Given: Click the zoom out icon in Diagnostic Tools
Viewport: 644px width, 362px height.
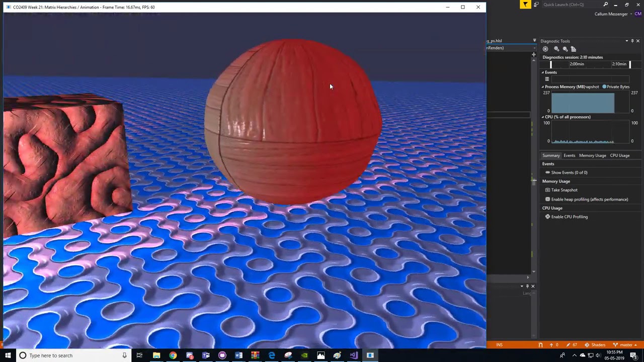Looking at the screenshot, I should point(565,49).
